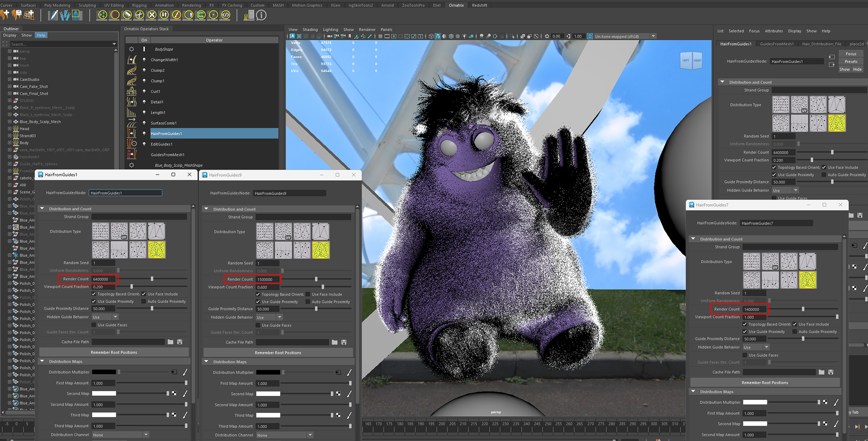Open Hidden Guide Behavior dropdown in HairFromGuides1 window

[x=105, y=317]
